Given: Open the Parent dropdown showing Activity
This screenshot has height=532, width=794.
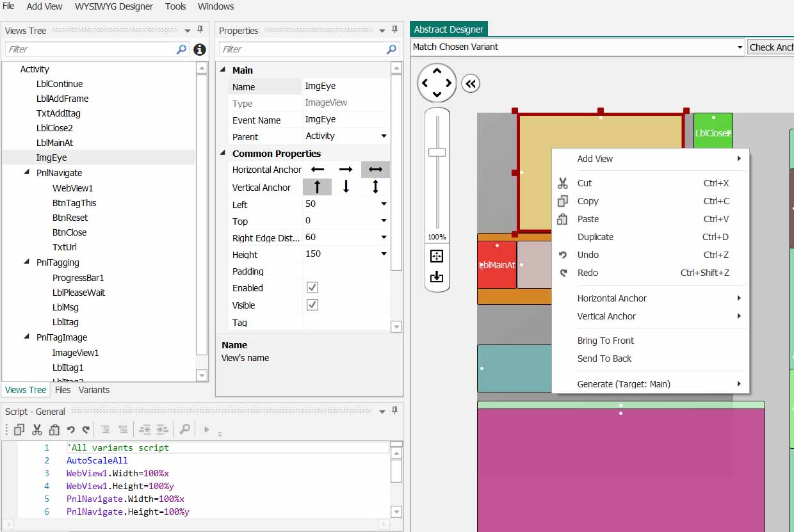Looking at the screenshot, I should point(384,136).
